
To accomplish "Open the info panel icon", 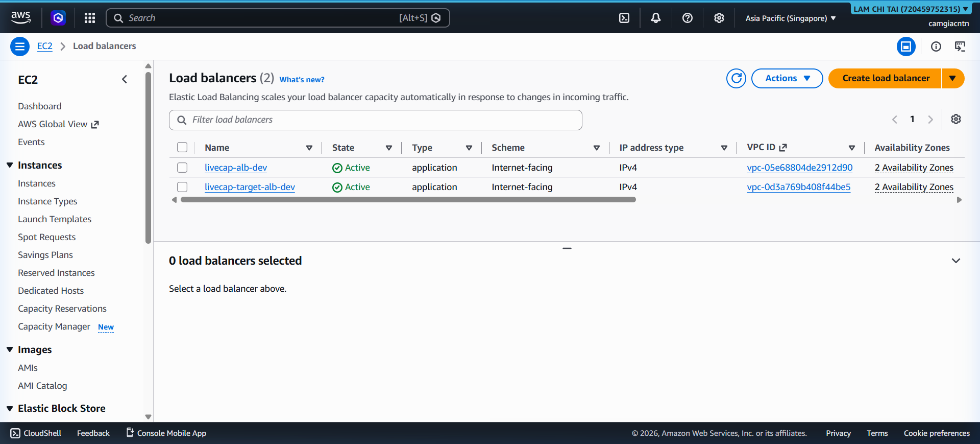I will 936,46.
